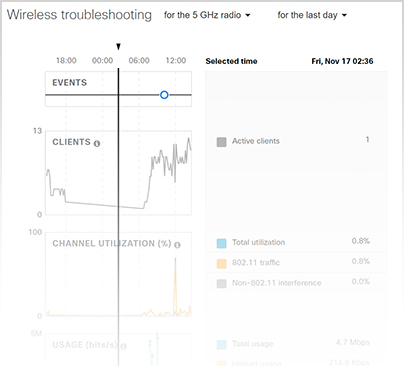Click the Non-802.11 interference legend label

click(x=277, y=283)
